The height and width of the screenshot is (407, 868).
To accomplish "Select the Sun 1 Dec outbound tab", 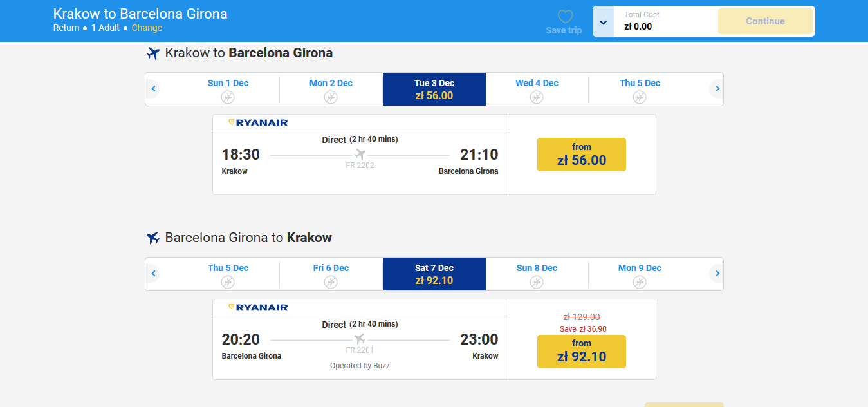I will pyautogui.click(x=228, y=90).
